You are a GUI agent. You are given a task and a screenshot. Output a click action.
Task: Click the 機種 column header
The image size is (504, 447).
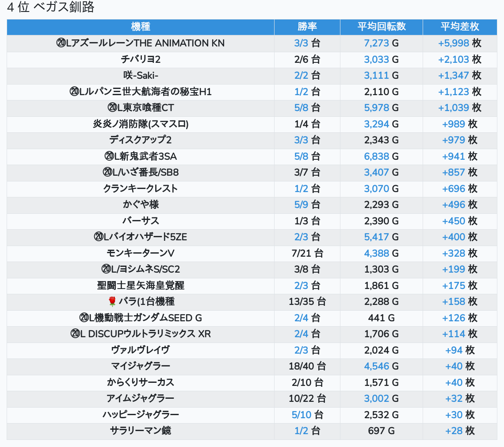click(141, 27)
